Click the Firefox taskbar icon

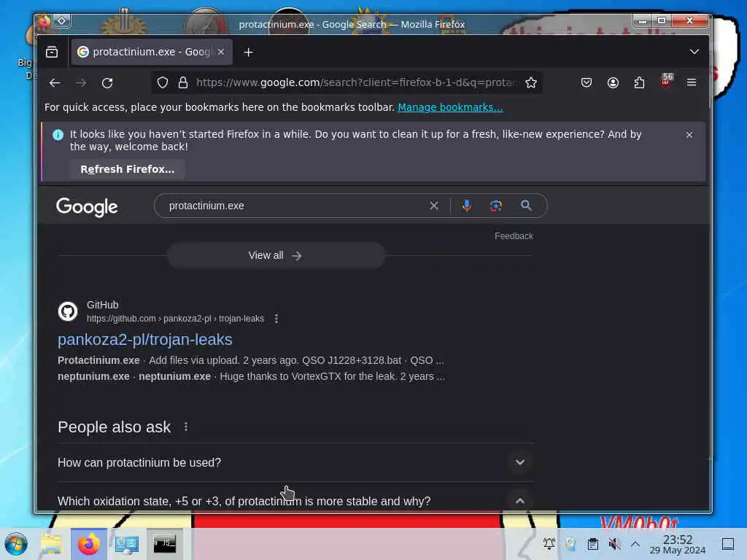[x=89, y=544]
